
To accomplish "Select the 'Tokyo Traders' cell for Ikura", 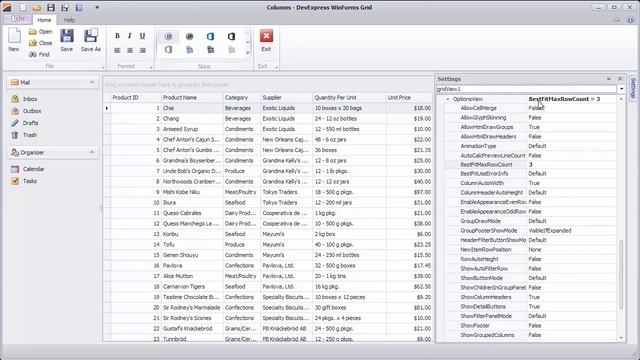I will tap(287, 202).
